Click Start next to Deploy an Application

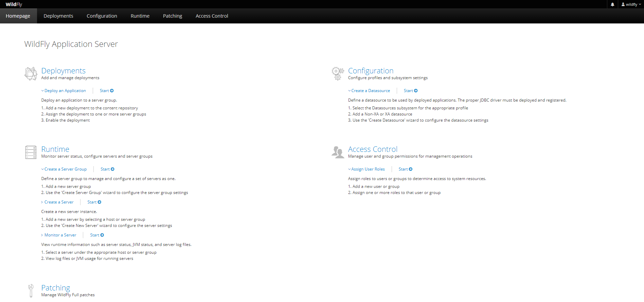[x=107, y=91]
